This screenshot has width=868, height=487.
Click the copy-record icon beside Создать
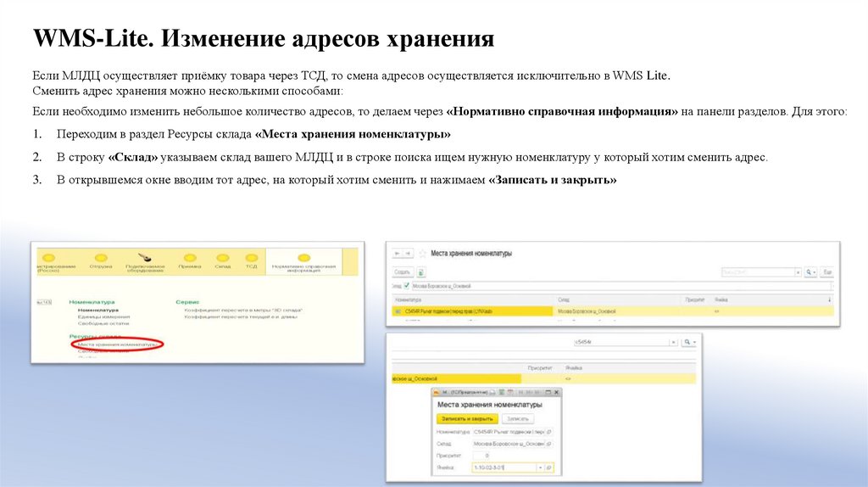421,272
